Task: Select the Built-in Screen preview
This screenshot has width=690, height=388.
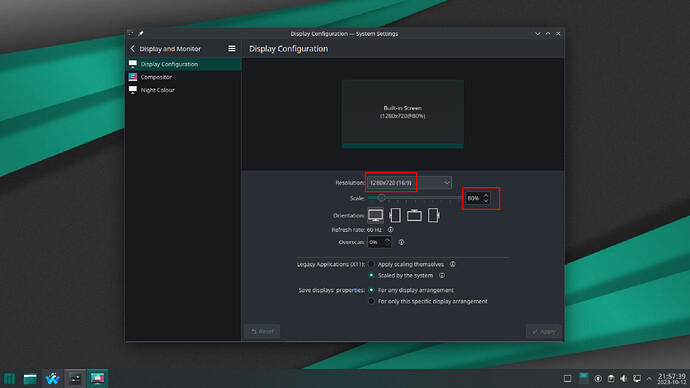Action: pos(403,113)
